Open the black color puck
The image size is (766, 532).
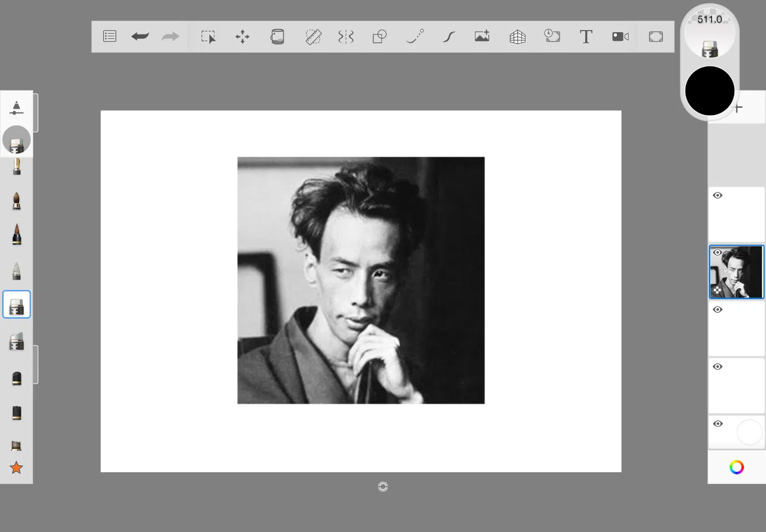click(710, 91)
